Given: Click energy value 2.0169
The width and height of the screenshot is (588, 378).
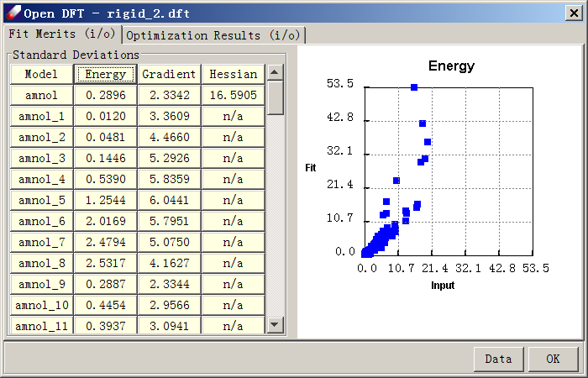Looking at the screenshot, I should coord(105,221).
